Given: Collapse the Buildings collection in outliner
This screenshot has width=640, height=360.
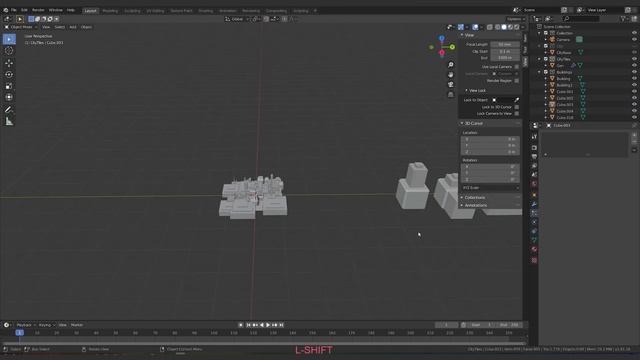Looking at the screenshot, I should point(540,72).
